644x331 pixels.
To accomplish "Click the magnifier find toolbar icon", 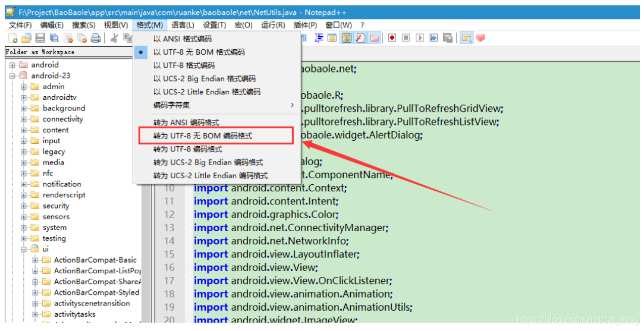I will pyautogui.click(x=467, y=38).
